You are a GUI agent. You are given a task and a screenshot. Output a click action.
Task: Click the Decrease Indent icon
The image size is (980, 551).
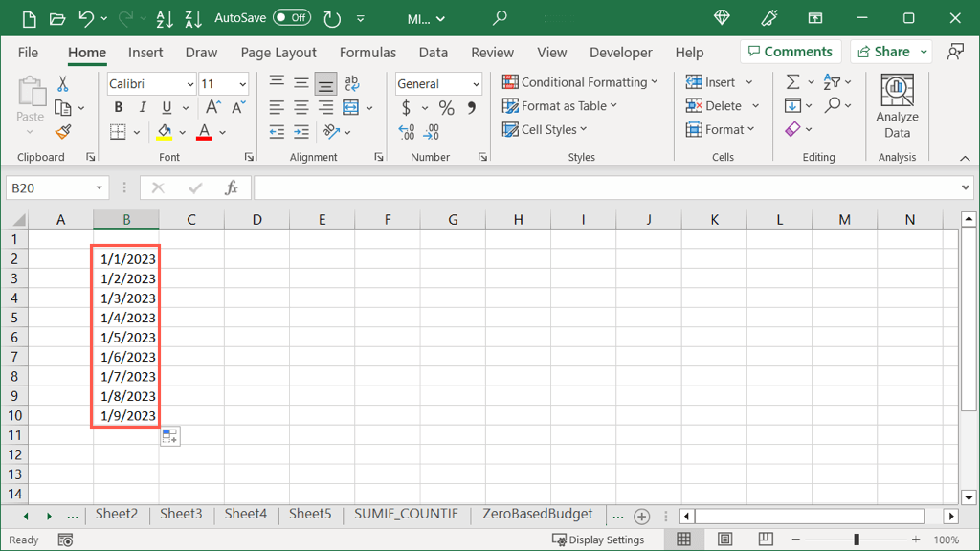point(277,131)
